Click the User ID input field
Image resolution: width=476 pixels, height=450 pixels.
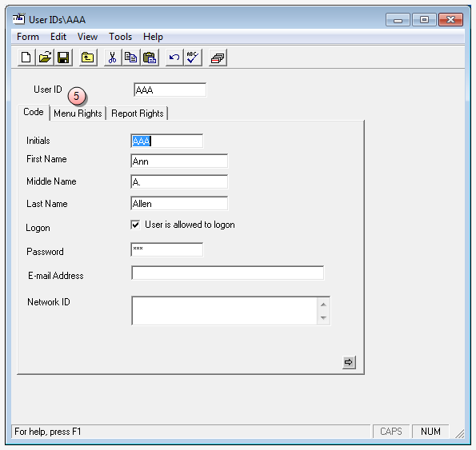tap(170, 90)
